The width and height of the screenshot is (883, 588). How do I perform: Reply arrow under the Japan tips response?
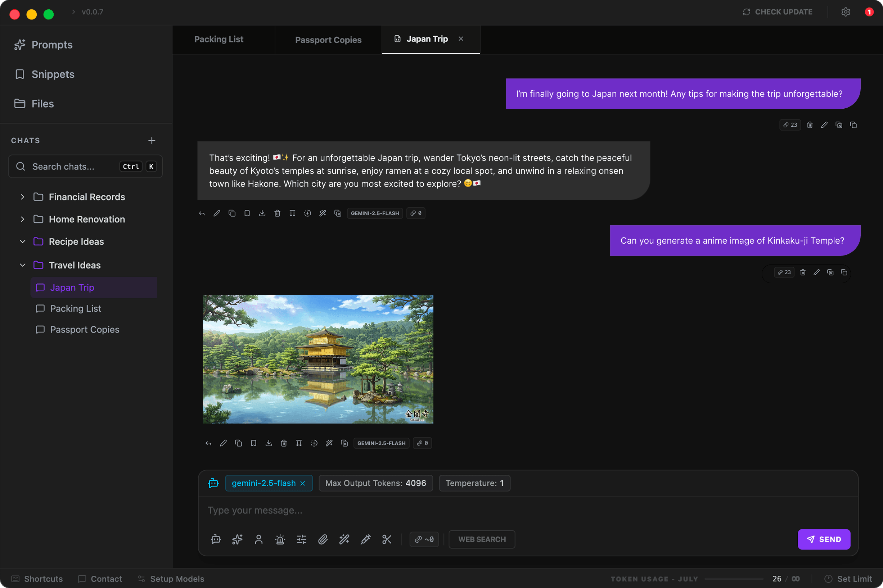pos(202,213)
